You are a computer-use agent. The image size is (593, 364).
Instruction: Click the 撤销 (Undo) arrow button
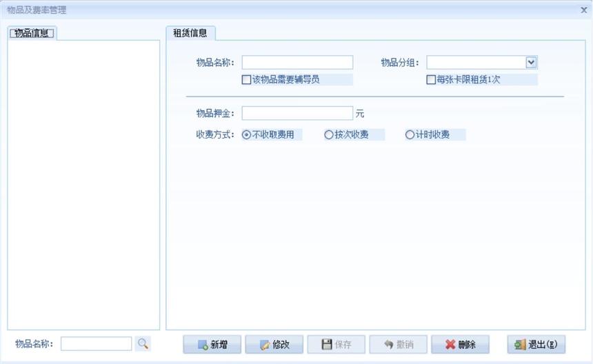[x=398, y=345]
